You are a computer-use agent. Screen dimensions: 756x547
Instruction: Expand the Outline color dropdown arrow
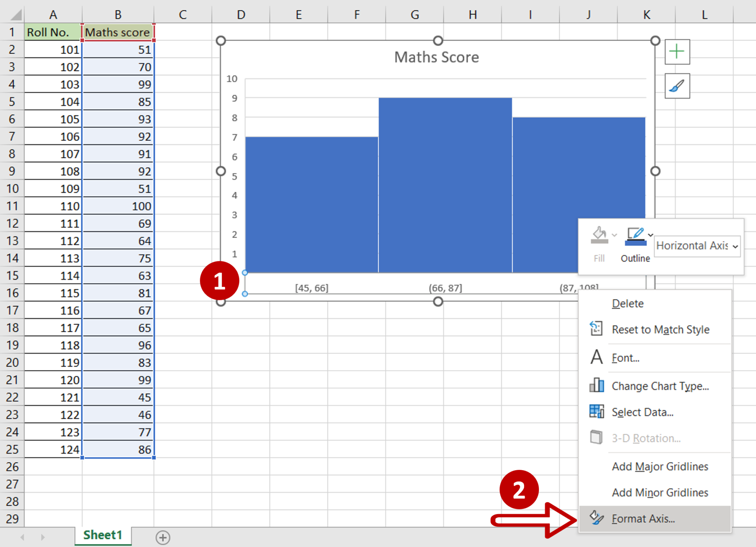[x=650, y=234]
